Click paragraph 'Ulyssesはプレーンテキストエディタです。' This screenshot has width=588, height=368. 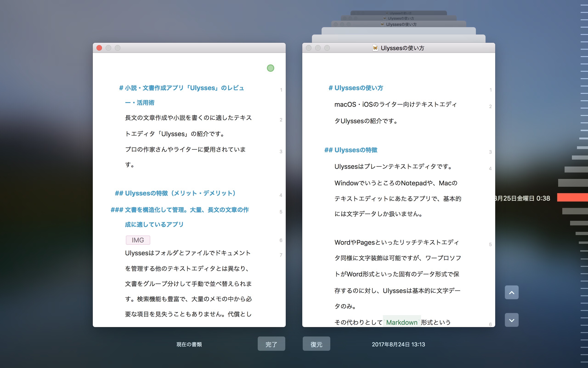coord(393,167)
